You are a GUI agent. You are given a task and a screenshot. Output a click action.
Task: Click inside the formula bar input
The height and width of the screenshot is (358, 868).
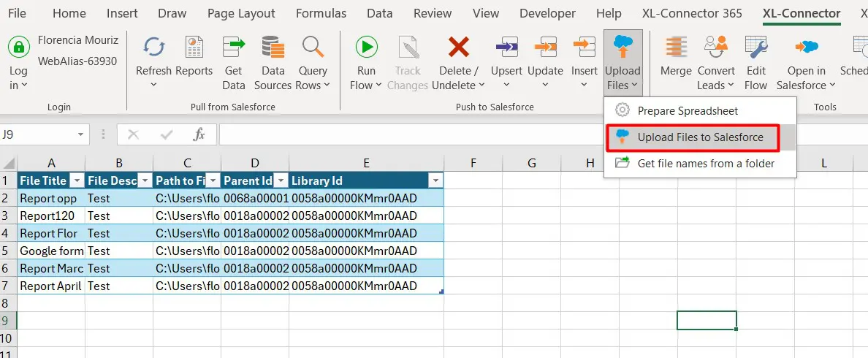(542, 134)
